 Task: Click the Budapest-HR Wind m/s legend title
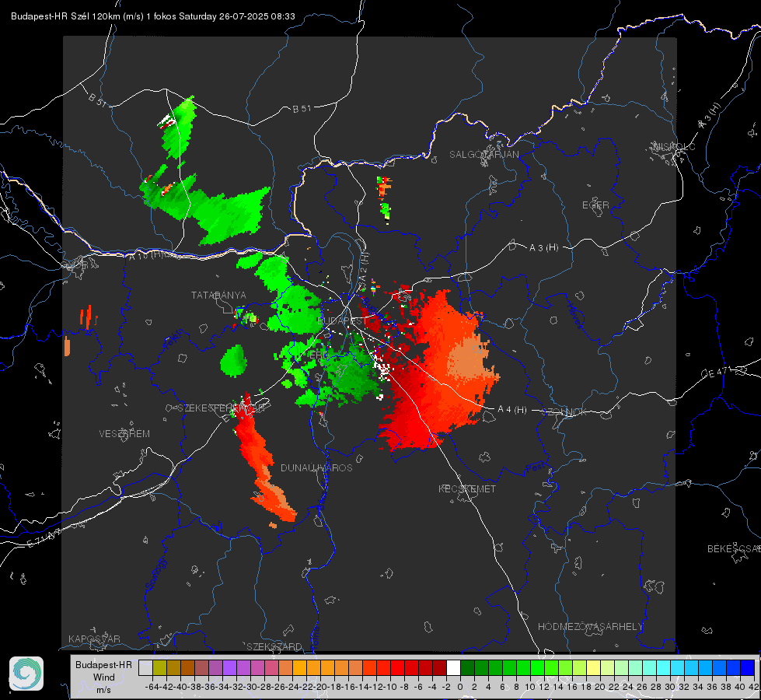[103, 677]
